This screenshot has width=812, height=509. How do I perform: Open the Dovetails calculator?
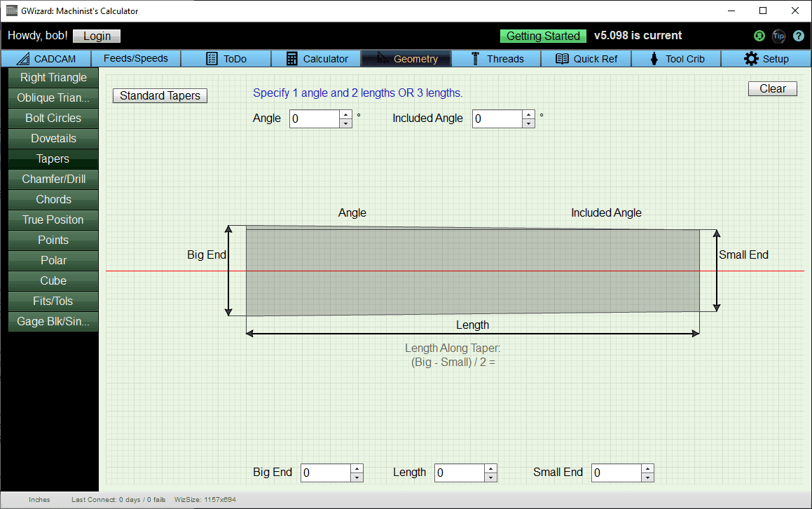53,138
